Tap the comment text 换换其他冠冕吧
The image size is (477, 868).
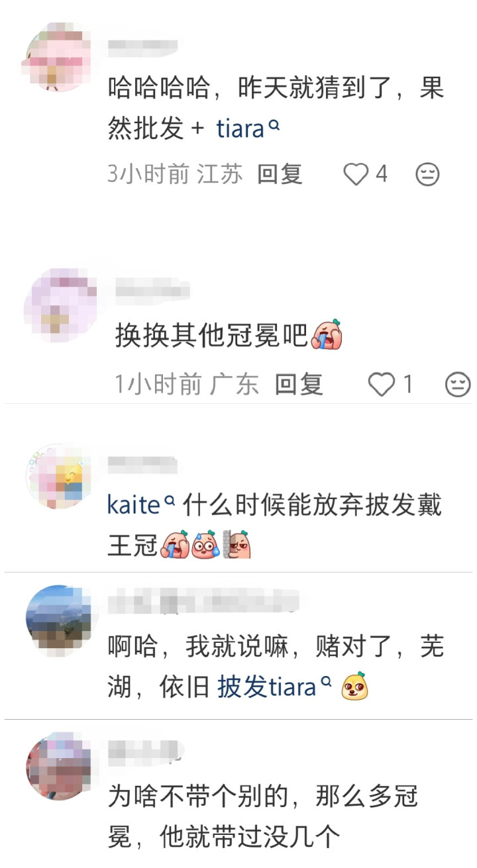coord(212,336)
